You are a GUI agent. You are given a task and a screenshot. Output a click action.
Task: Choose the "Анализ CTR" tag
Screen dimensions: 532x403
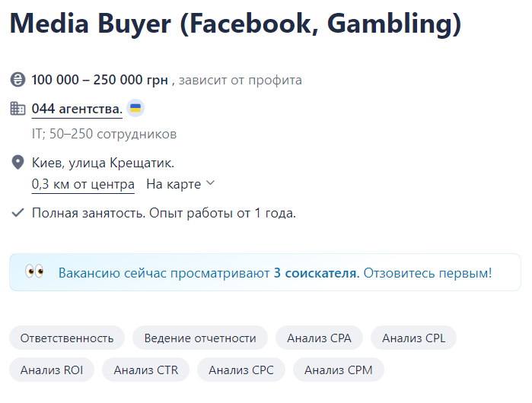(145, 370)
